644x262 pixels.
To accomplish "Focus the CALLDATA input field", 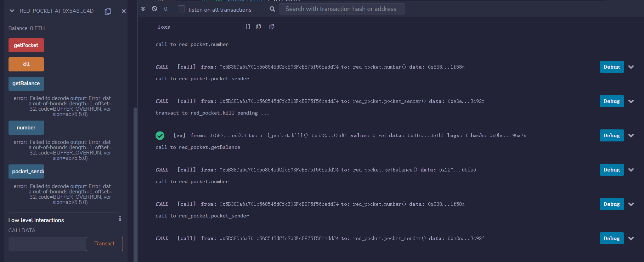I will (47, 244).
